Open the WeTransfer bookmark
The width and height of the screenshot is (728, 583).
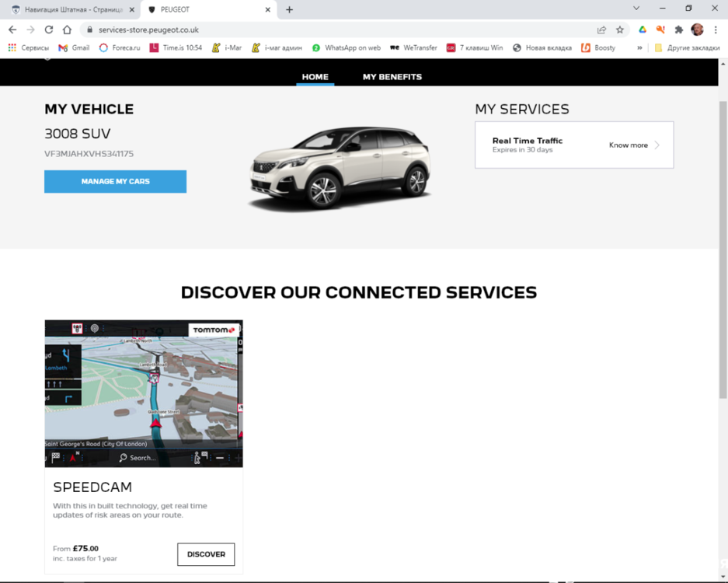[413, 48]
